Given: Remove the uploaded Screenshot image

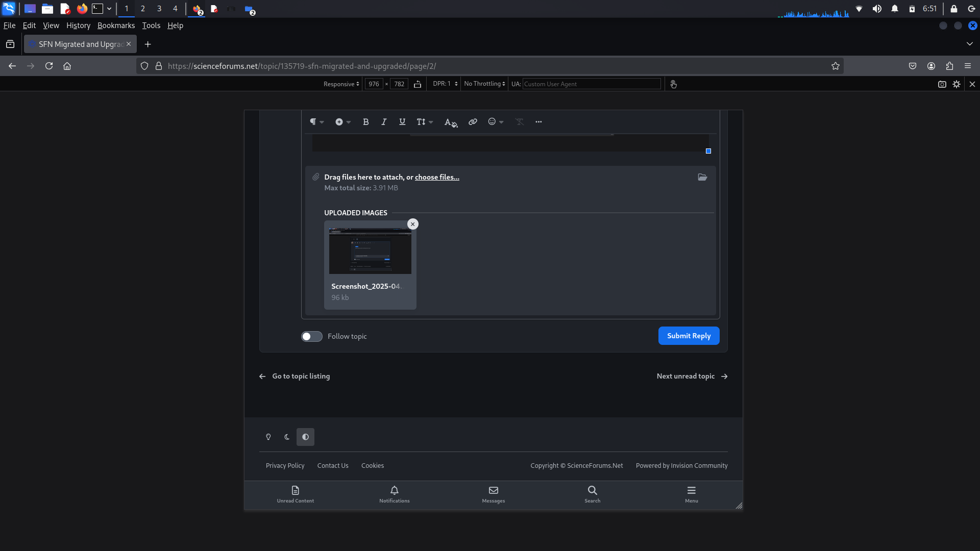Looking at the screenshot, I should (413, 224).
